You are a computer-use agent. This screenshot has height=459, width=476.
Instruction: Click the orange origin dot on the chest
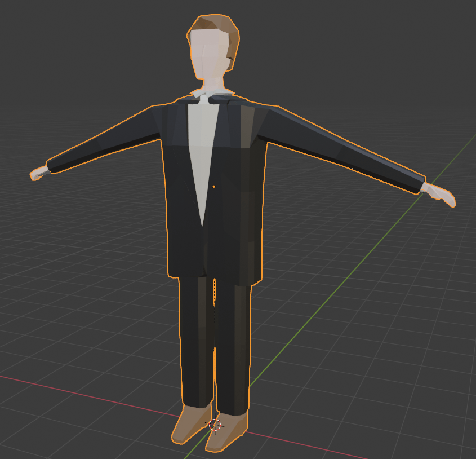pos(214,186)
